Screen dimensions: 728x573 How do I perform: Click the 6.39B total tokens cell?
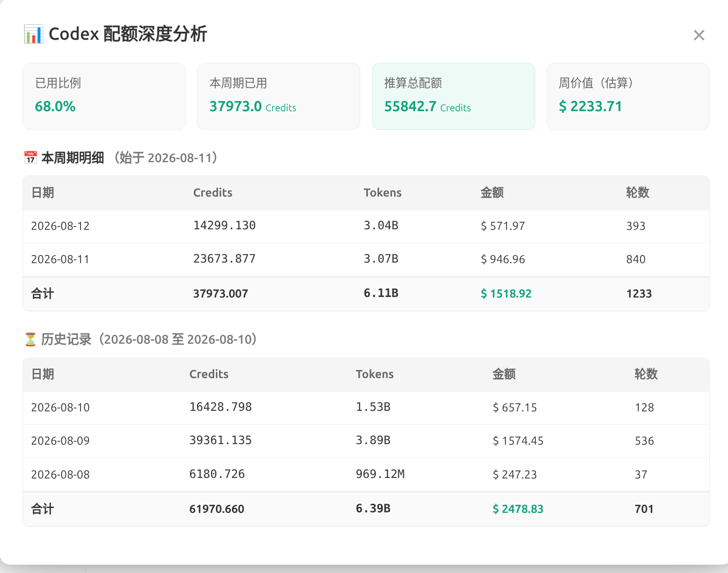coord(373,509)
